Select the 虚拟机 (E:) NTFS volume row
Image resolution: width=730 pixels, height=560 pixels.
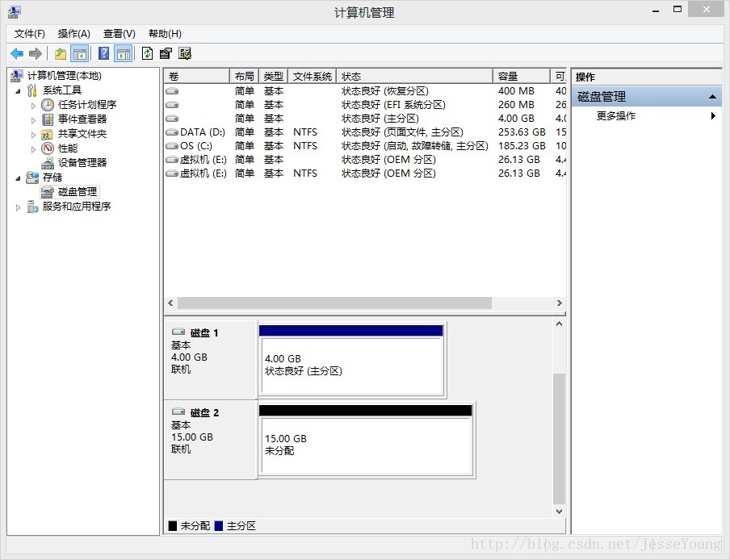(x=365, y=173)
